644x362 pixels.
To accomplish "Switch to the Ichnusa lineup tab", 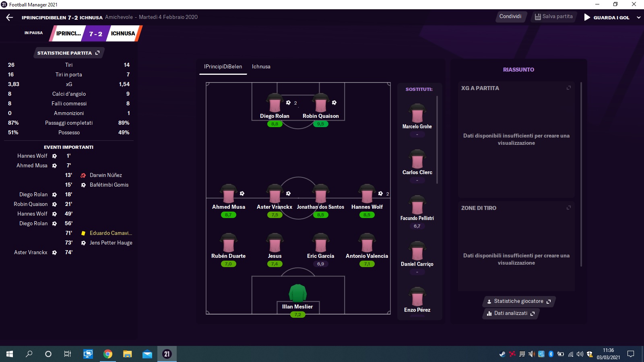I will coord(261,67).
